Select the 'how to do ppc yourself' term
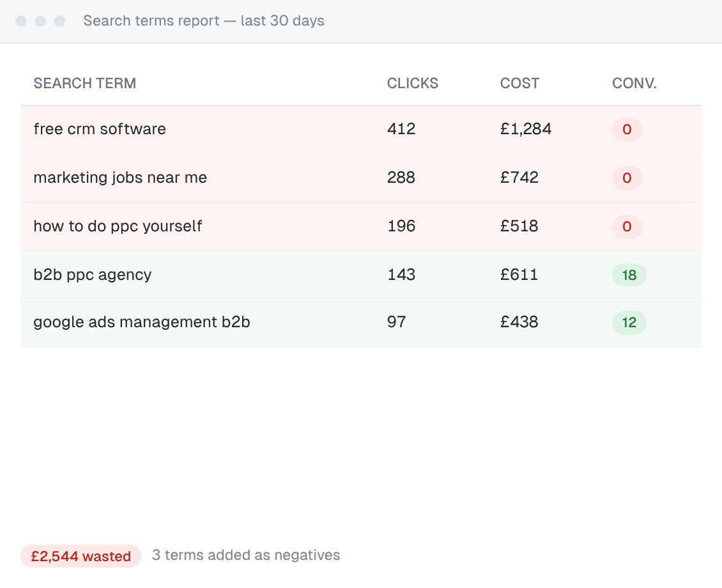 [118, 226]
